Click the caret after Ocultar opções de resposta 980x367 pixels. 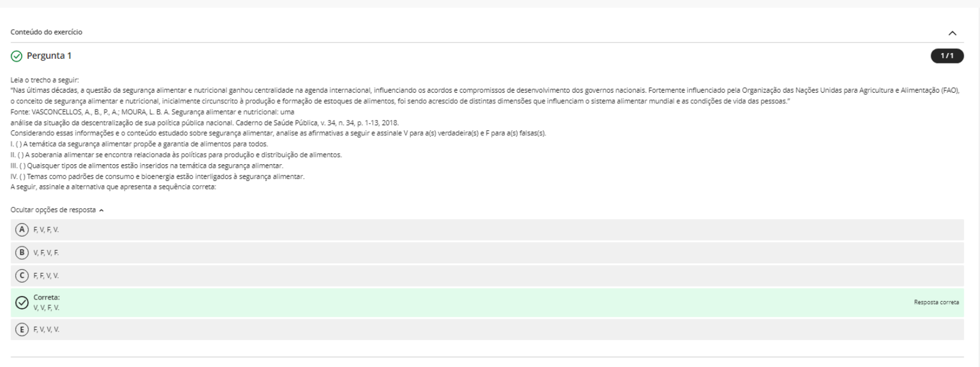(102, 210)
